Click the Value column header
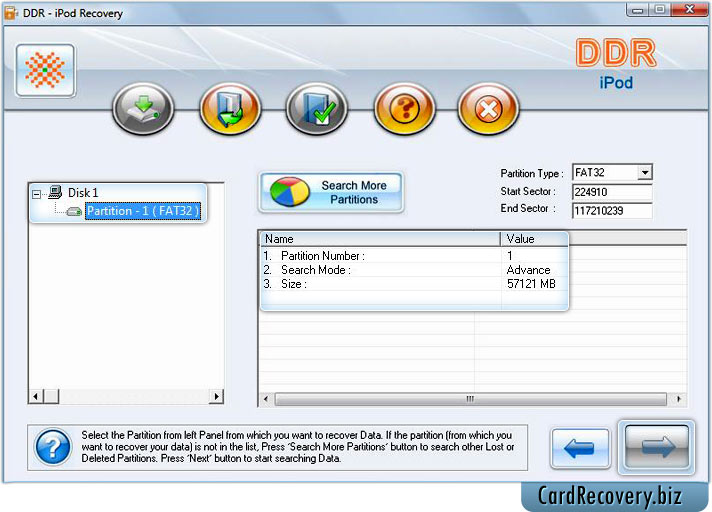 534,239
